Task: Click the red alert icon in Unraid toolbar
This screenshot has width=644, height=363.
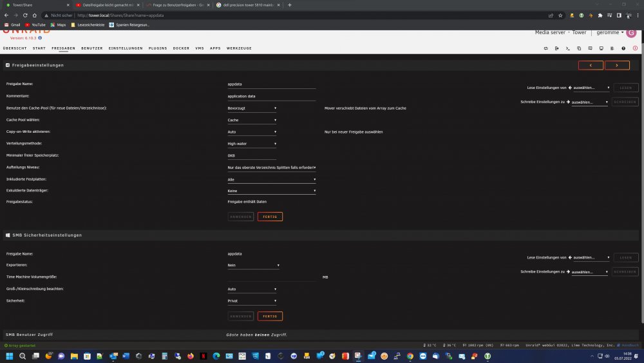Action: coord(635,48)
